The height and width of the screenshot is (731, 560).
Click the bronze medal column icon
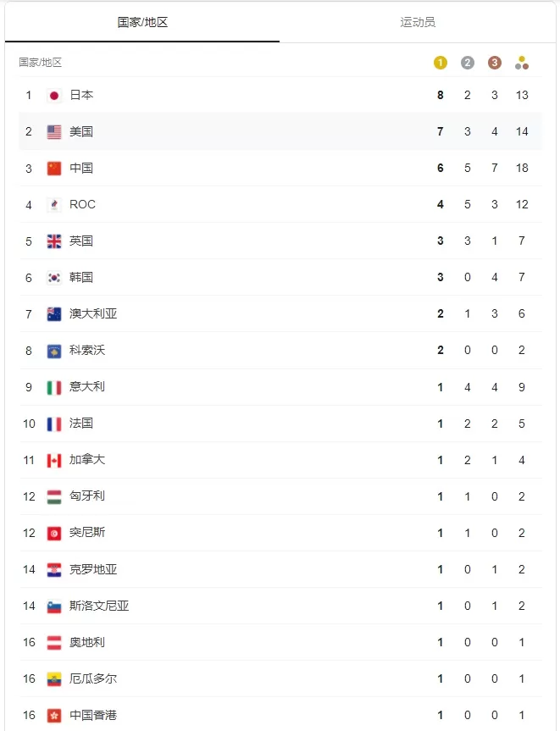tap(494, 63)
